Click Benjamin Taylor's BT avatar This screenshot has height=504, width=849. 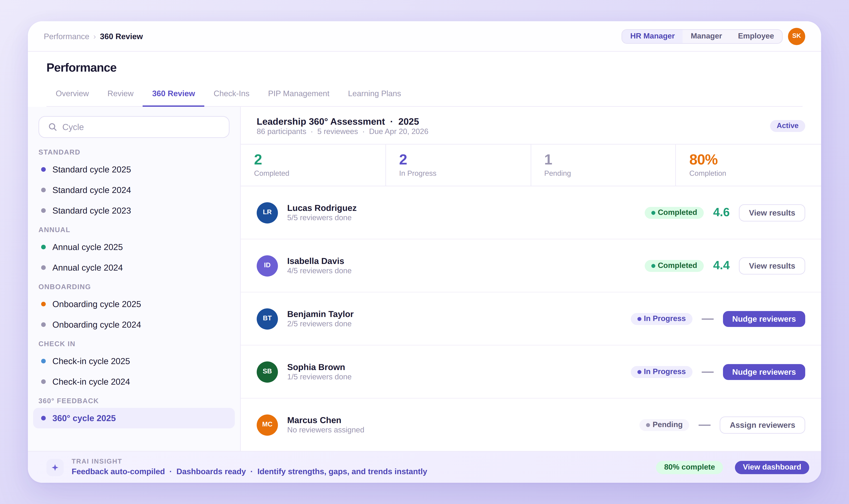click(267, 319)
